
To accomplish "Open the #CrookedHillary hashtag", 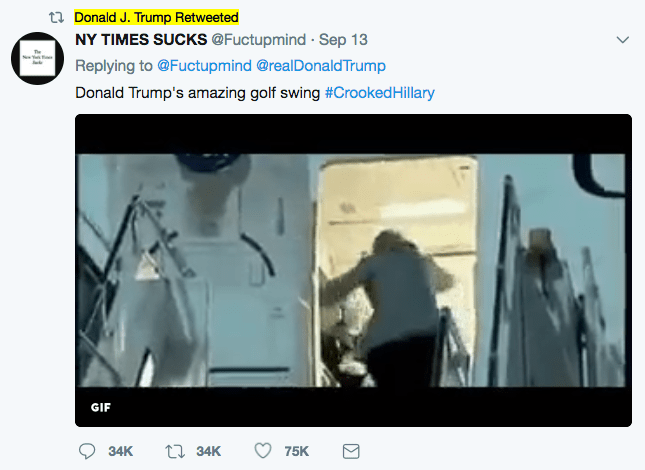I will [x=380, y=93].
